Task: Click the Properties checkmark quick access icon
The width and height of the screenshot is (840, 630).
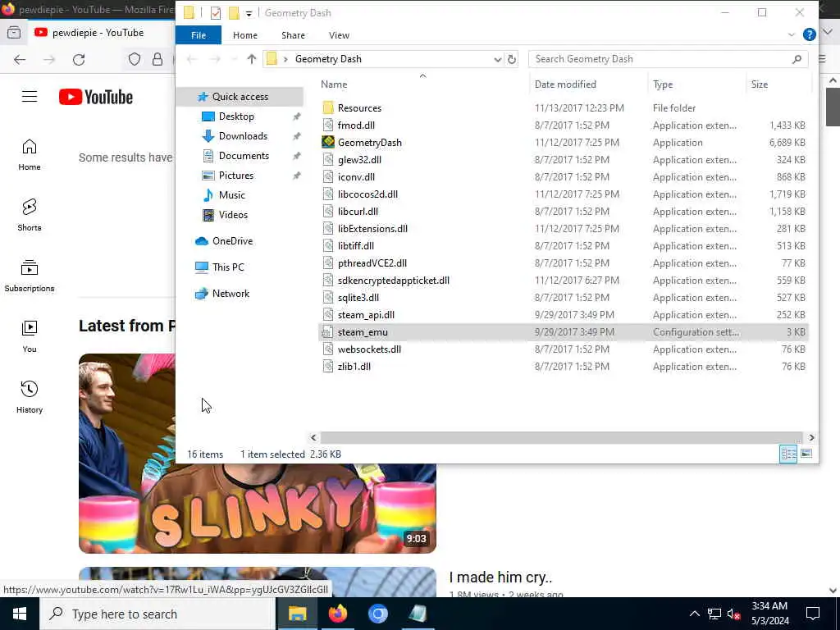Action: tap(216, 13)
